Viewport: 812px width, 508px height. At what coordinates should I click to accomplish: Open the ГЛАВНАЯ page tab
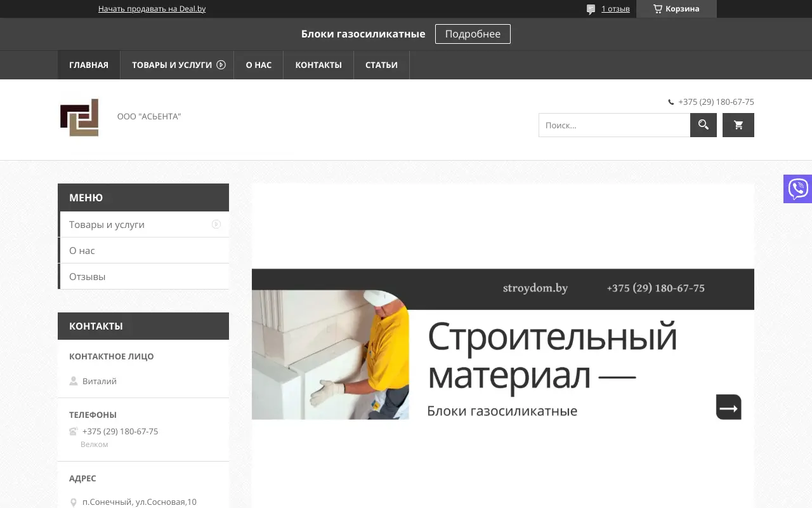[89, 65]
